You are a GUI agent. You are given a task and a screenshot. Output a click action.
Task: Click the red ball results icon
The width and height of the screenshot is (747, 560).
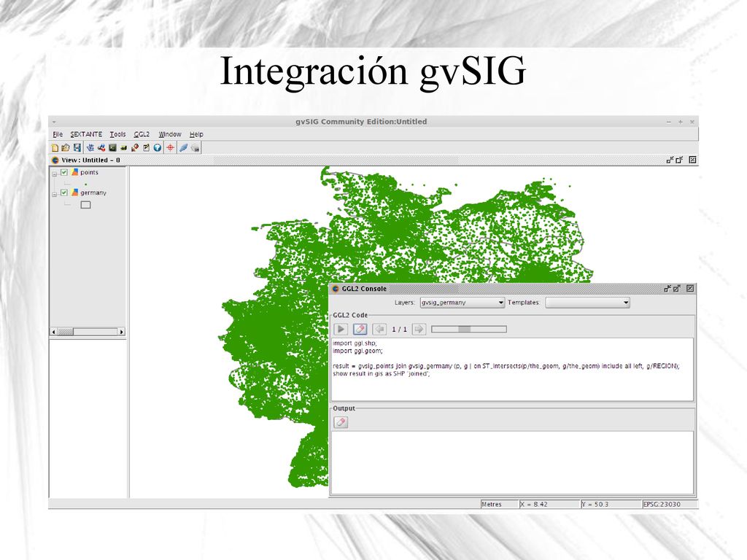[135, 148]
